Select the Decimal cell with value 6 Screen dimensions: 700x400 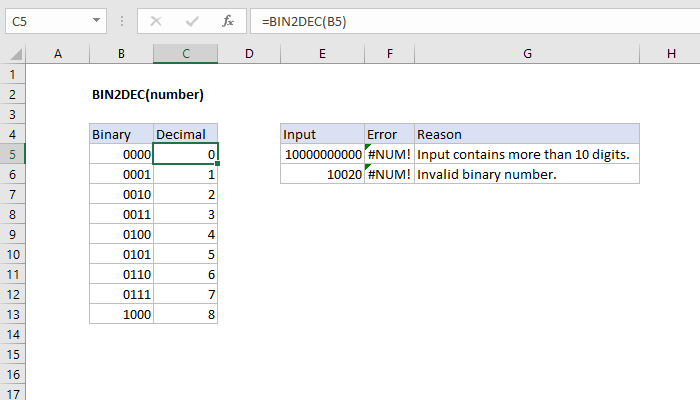(186, 274)
